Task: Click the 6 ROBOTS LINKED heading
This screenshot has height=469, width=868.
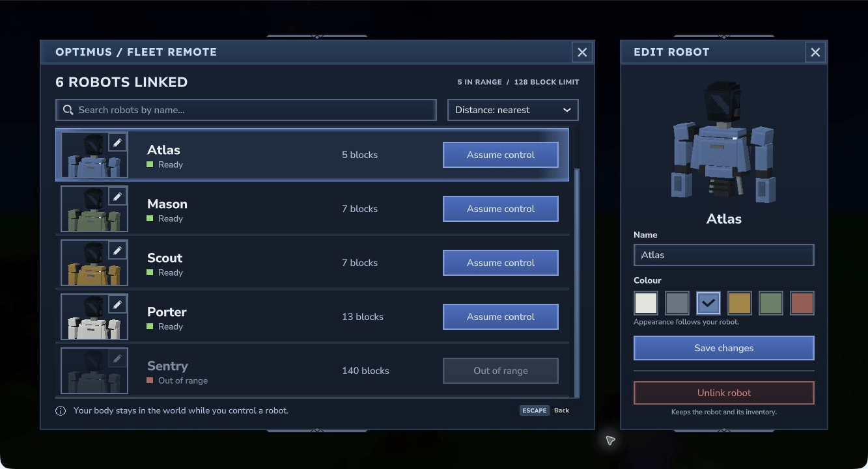Action: (122, 82)
